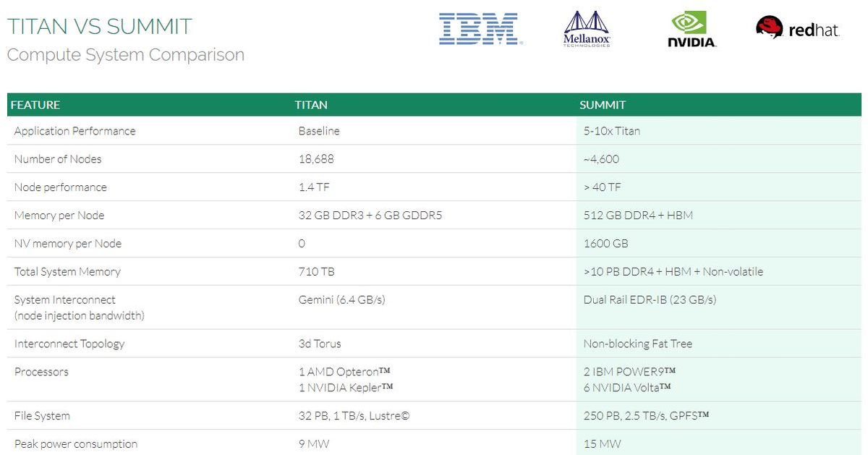Select the TITAN column header
This screenshot has width=868, height=455.
pyautogui.click(x=310, y=104)
